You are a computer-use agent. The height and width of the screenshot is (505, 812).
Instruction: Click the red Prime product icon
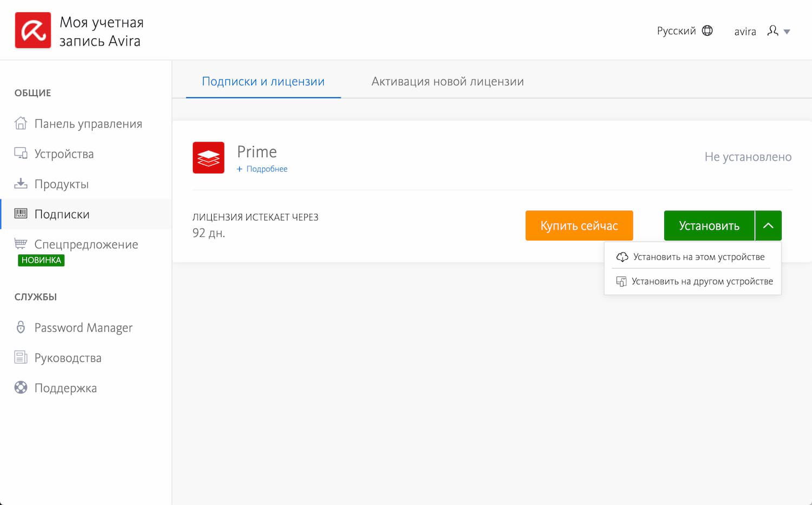pos(208,158)
